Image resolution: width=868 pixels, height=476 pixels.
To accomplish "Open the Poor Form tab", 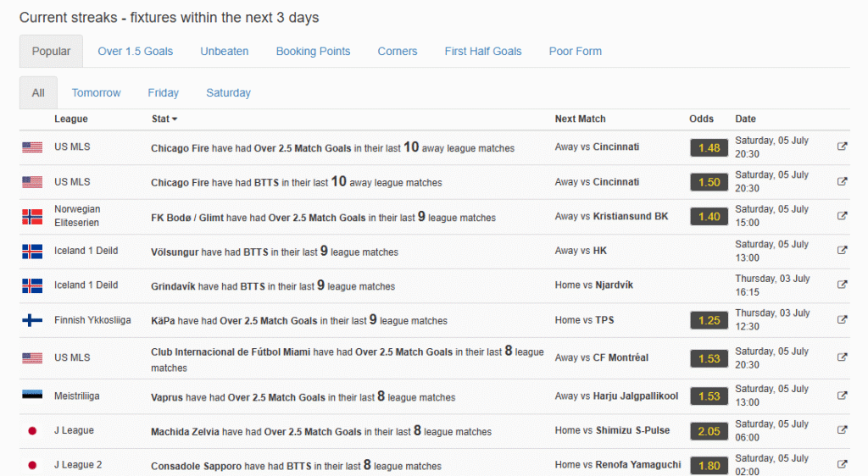I will [x=576, y=52].
